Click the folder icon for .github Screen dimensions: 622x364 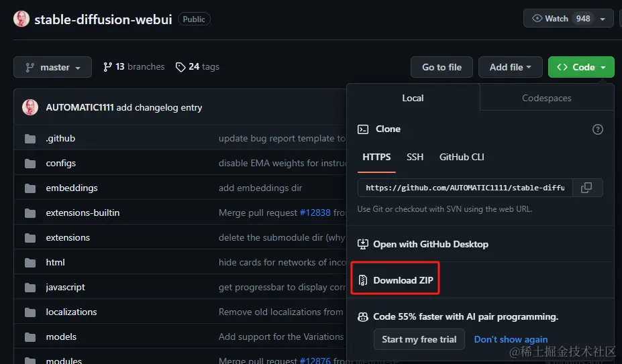pos(30,139)
